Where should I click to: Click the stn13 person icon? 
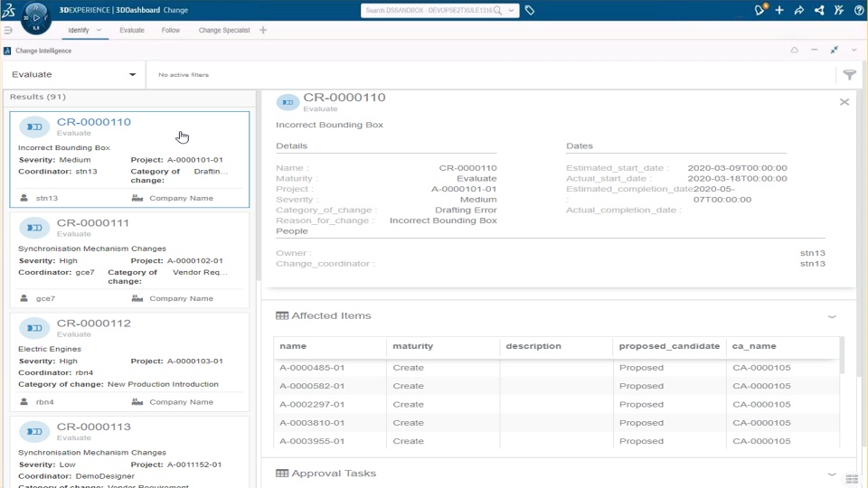pos(24,198)
